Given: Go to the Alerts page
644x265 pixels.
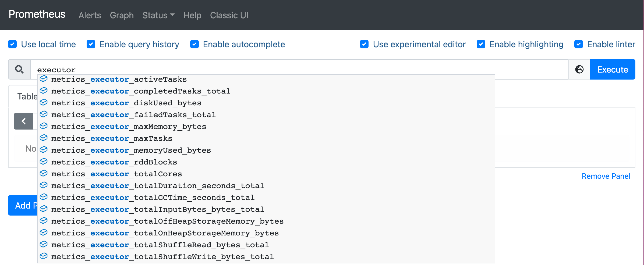Looking at the screenshot, I should click(x=90, y=15).
